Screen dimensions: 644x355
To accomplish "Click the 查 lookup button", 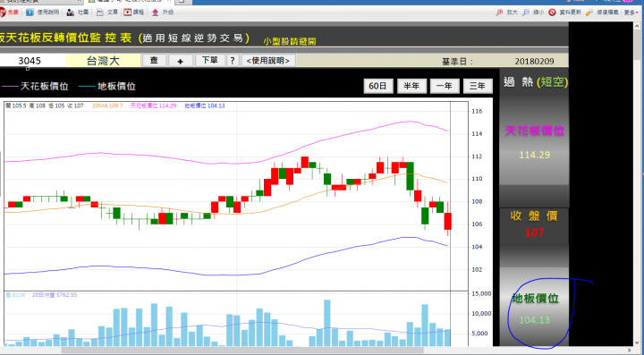I will tap(154, 60).
